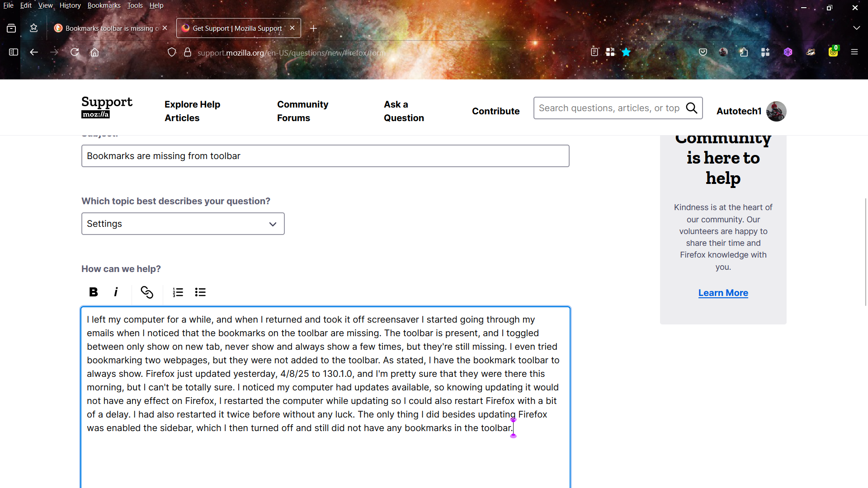Open the Firefox home page
The width and height of the screenshot is (868, 488).
(x=94, y=52)
